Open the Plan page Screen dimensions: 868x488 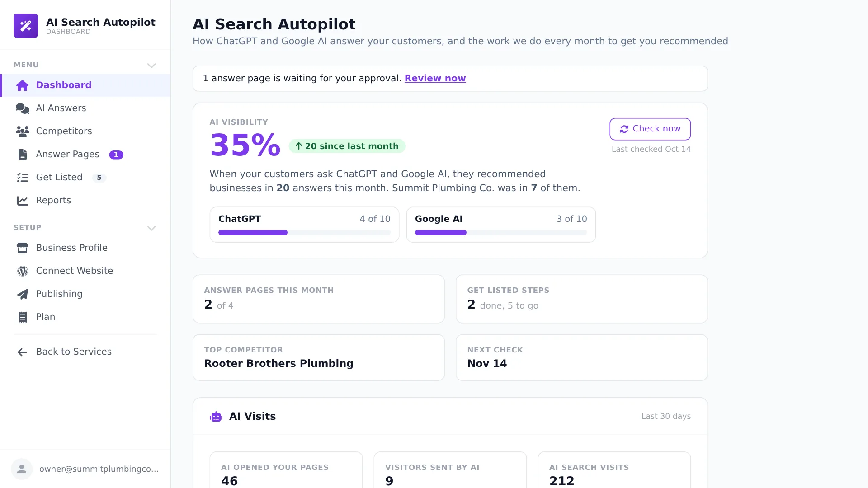[85, 317]
